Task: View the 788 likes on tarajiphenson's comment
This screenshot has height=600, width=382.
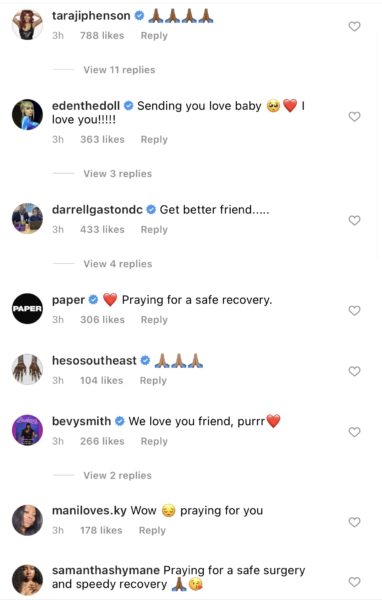Action: 102,36
